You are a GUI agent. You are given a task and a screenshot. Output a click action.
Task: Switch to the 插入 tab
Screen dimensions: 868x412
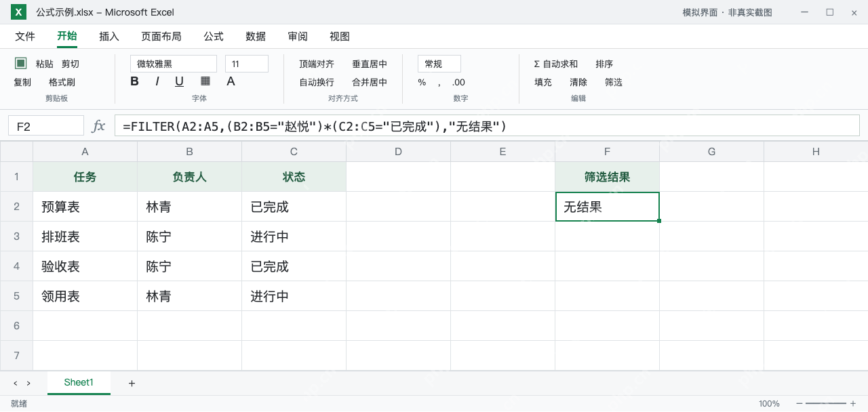pos(109,37)
